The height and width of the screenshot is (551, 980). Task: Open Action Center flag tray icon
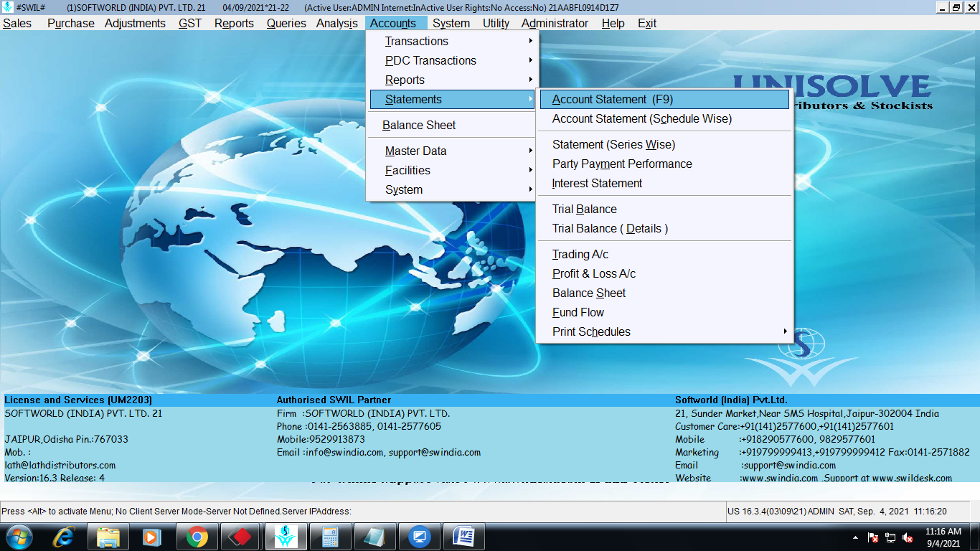pos(873,537)
